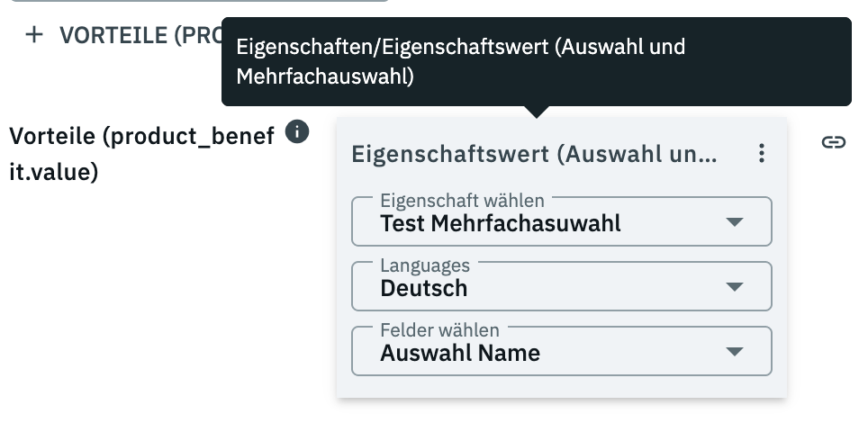This screenshot has height=423, width=868.
Task: Click the 'Deutsch' language value
Action: (x=424, y=288)
